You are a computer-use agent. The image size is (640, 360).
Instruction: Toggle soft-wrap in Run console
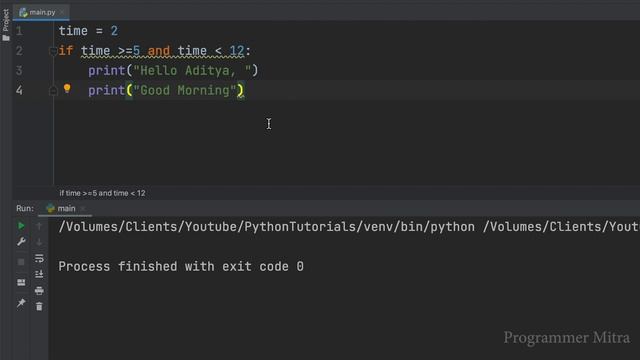(39, 258)
